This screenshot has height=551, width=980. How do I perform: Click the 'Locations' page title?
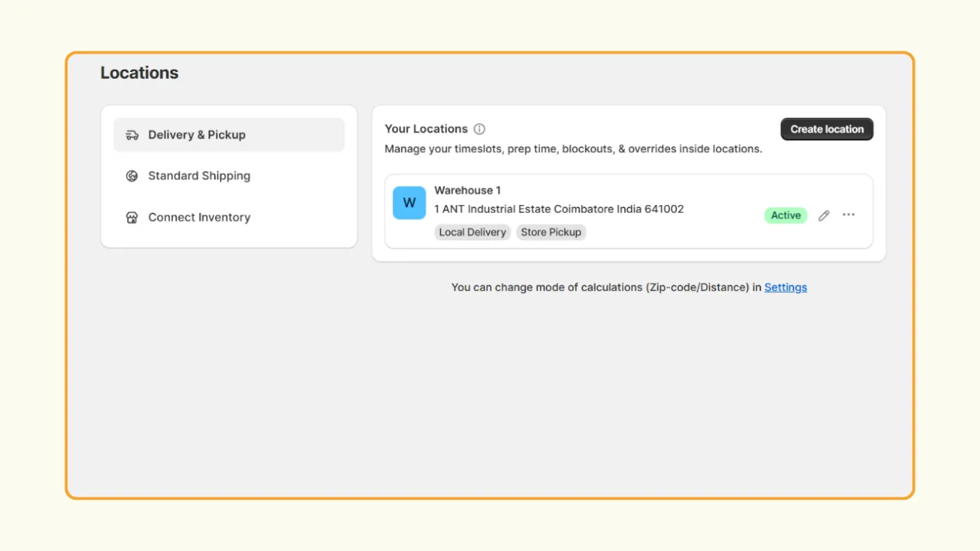pos(139,73)
